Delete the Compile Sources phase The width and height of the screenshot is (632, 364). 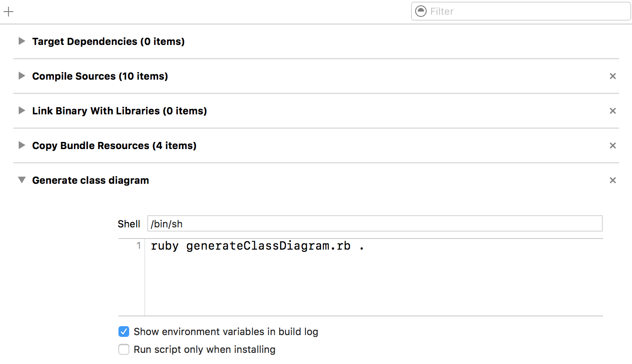pyautogui.click(x=612, y=77)
